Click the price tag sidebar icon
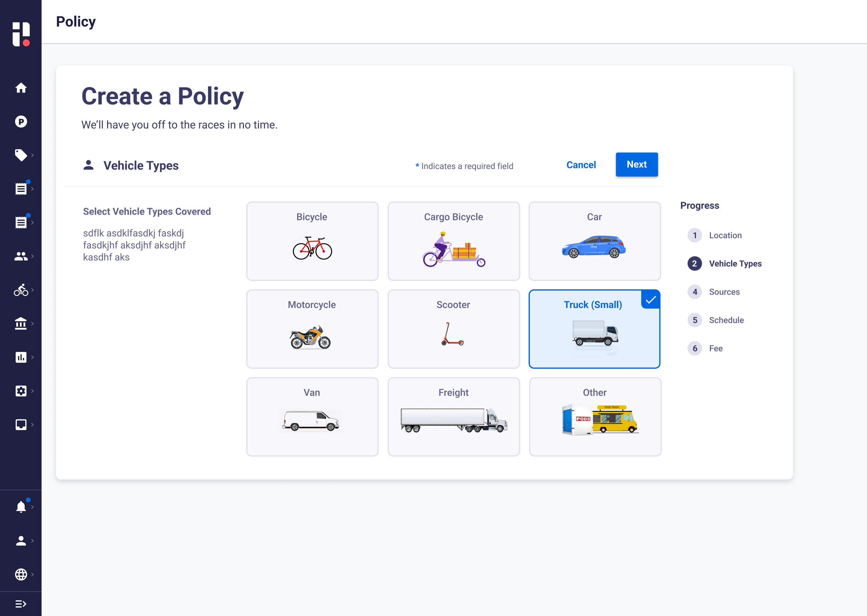This screenshot has height=616, width=867. [x=21, y=155]
